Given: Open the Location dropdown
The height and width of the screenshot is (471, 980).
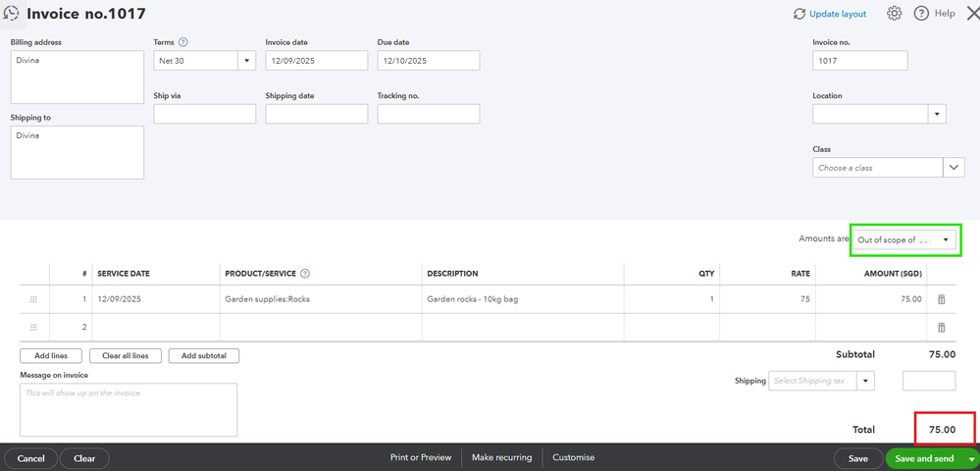Looking at the screenshot, I should pos(938,114).
